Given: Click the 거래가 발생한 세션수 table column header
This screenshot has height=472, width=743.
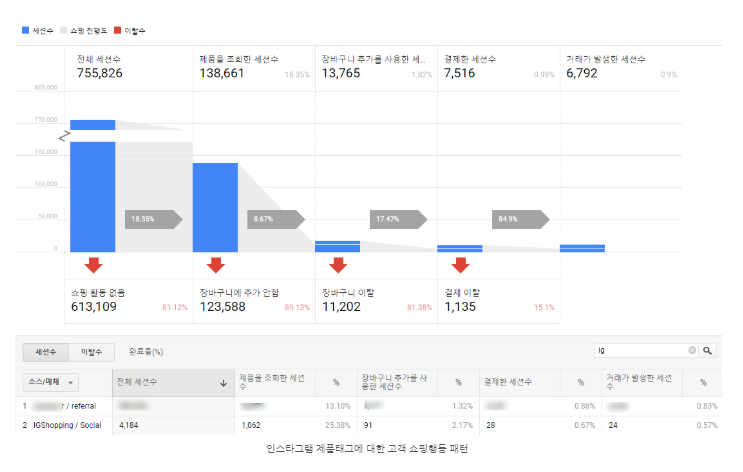Looking at the screenshot, I should click(x=642, y=382).
